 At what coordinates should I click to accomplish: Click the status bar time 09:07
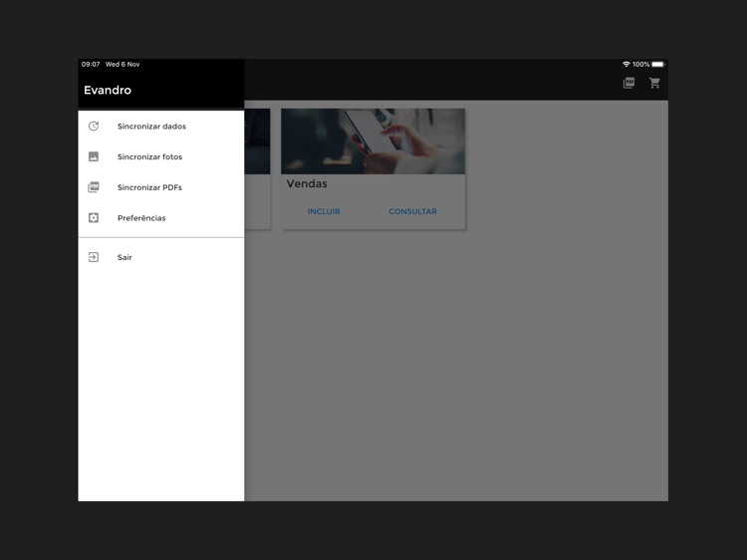coord(91,65)
